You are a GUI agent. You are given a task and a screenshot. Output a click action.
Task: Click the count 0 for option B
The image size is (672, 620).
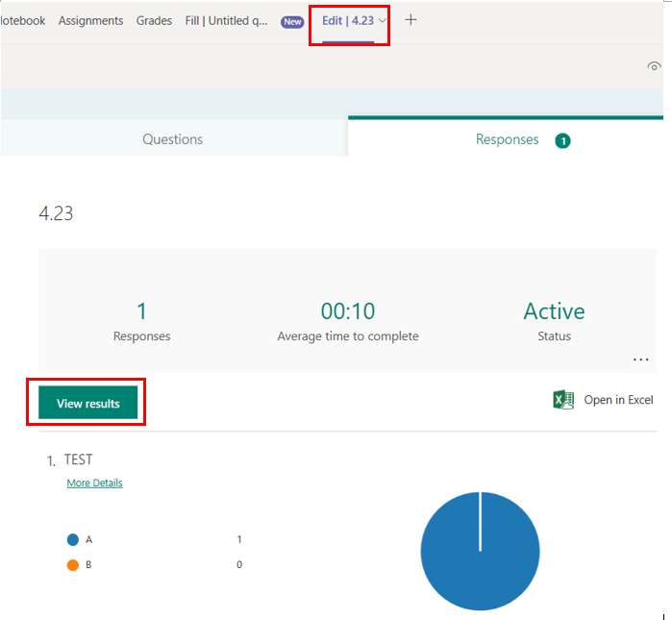point(239,564)
